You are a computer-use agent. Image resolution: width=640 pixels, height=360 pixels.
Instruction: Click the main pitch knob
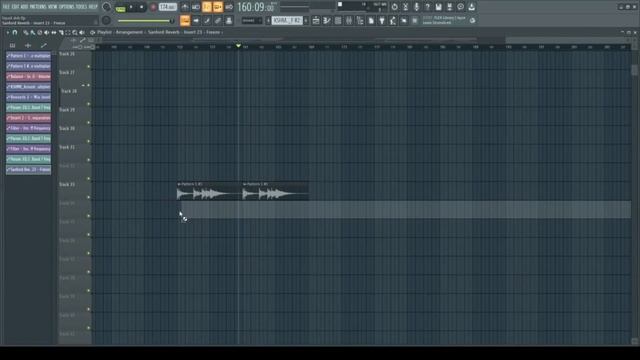click(x=107, y=20)
